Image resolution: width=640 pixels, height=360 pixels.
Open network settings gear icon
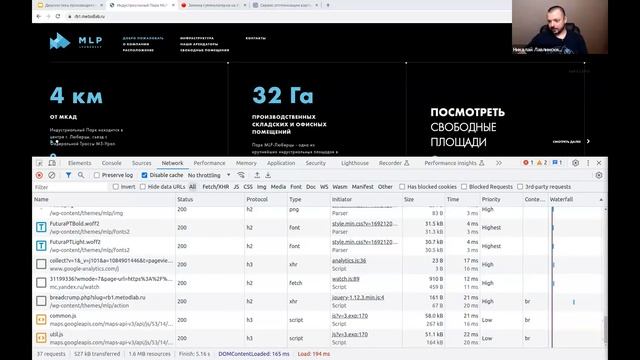[599, 175]
